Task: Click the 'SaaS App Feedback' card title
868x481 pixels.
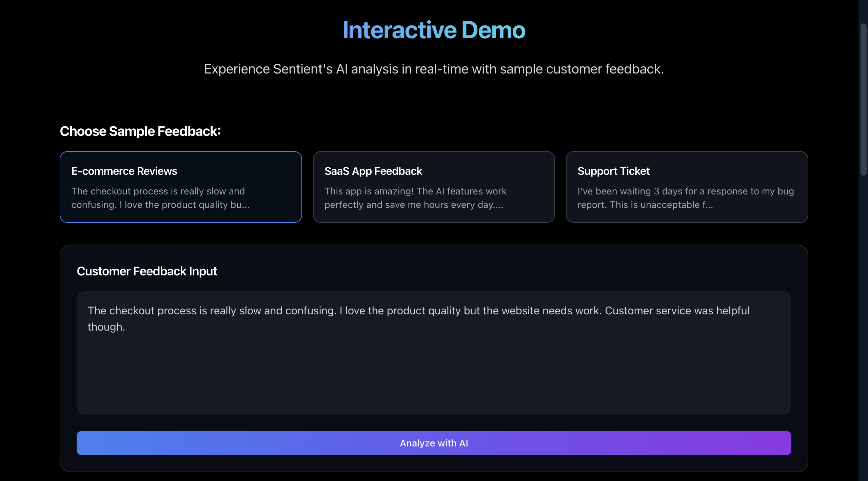Action: click(373, 171)
